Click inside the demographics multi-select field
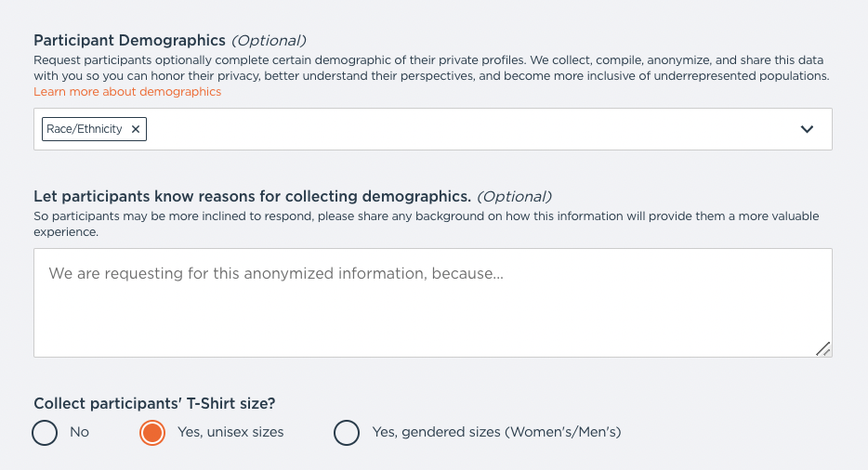Screen dimensions: 868x470 [x=465, y=130]
